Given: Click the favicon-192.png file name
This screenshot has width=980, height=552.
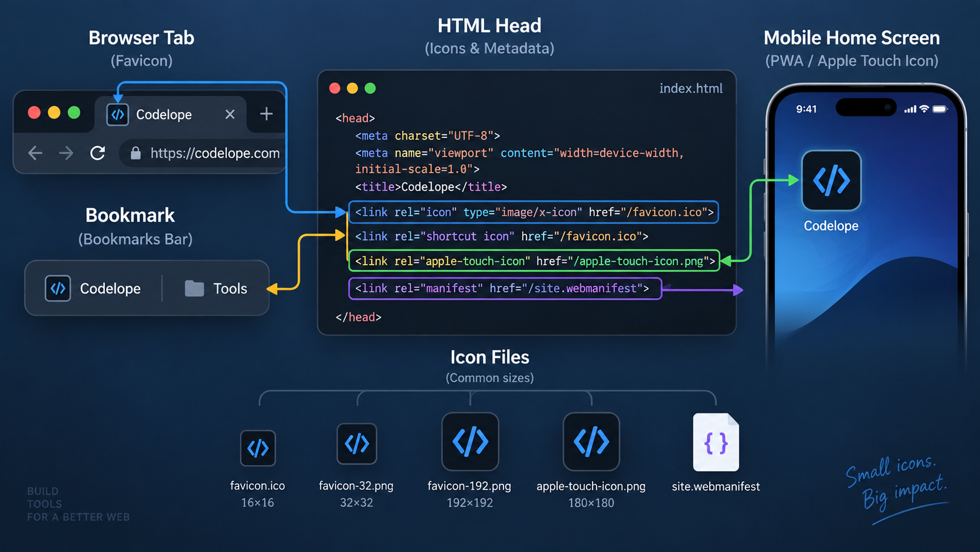Looking at the screenshot, I should (469, 486).
